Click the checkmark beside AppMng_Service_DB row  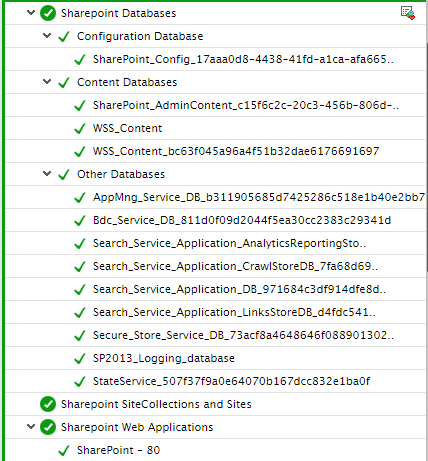click(x=80, y=197)
